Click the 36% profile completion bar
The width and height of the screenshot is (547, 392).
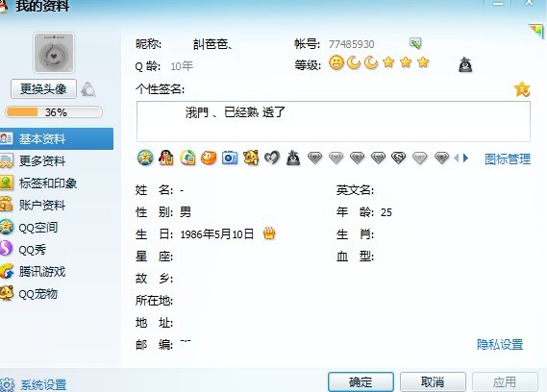54,112
